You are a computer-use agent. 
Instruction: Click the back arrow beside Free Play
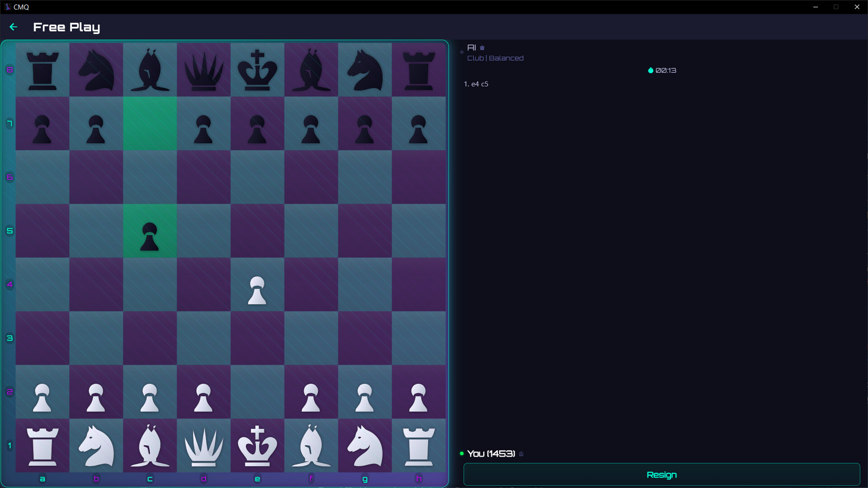pos(13,27)
